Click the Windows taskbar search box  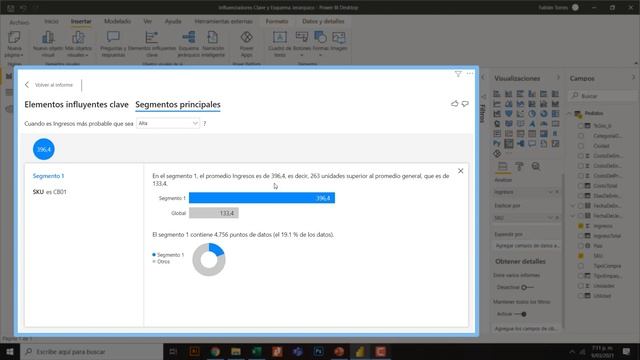tap(91, 351)
